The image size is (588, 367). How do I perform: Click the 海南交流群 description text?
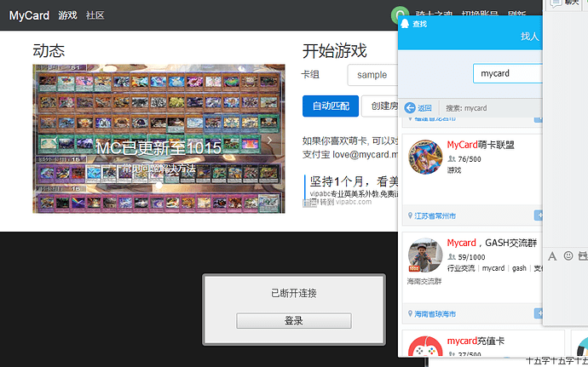[424, 281]
